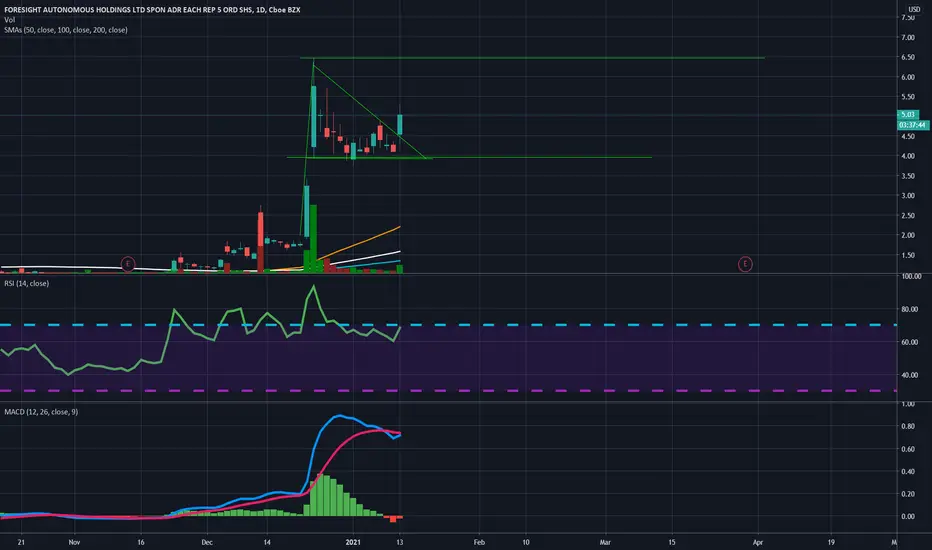Click the blue MACD line near its peak
The width and height of the screenshot is (932, 550).
point(339,416)
